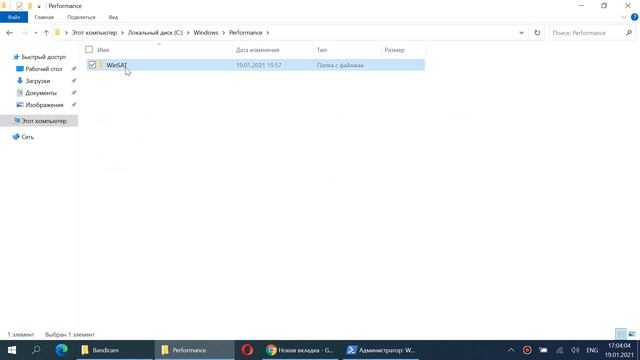
Task: Open the Главная ribbon tab
Action: click(x=44, y=17)
